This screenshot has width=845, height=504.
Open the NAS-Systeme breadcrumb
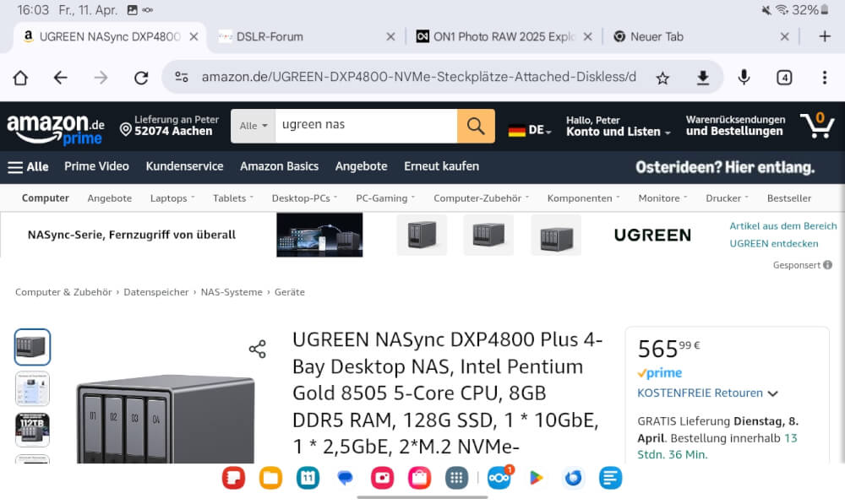[232, 292]
